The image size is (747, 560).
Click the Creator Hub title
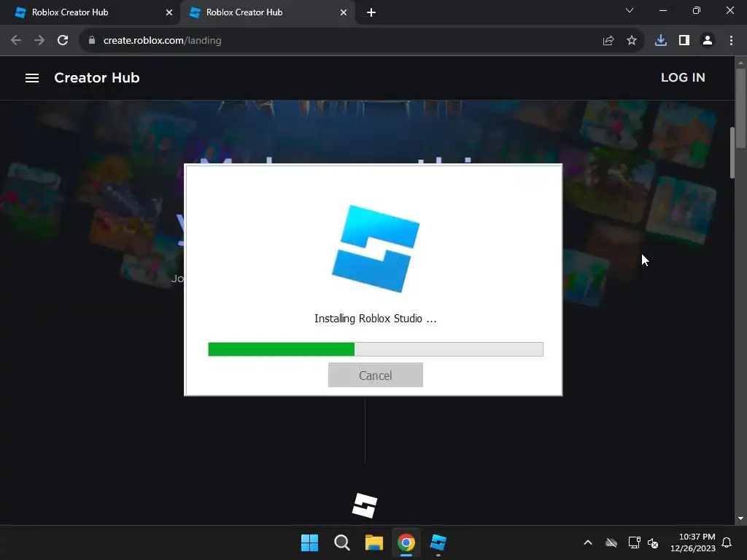97,77
